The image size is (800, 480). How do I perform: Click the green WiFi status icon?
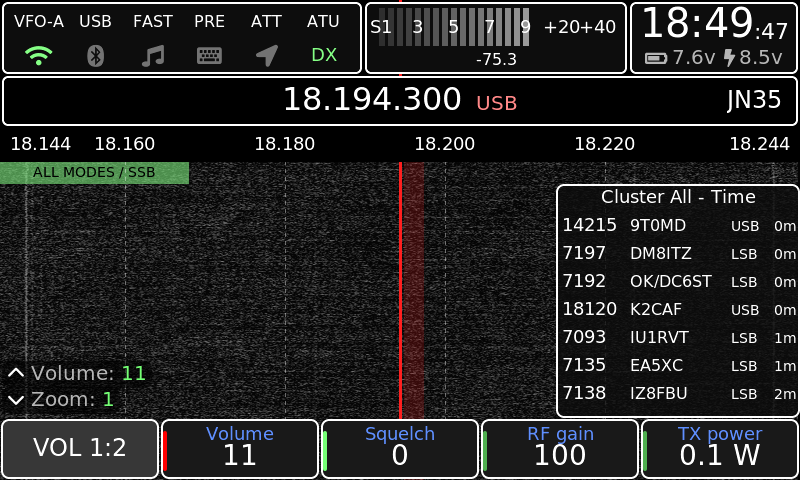pos(39,55)
